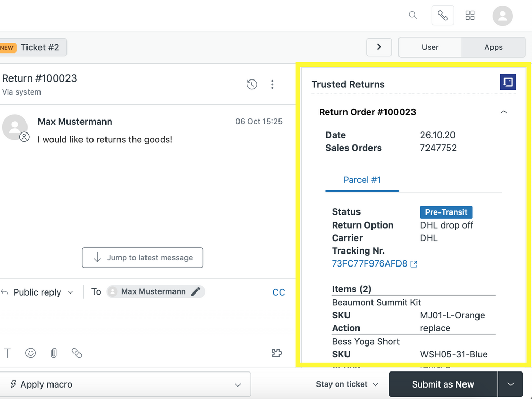Edit recipient Max Mustermann pencil icon

click(196, 292)
